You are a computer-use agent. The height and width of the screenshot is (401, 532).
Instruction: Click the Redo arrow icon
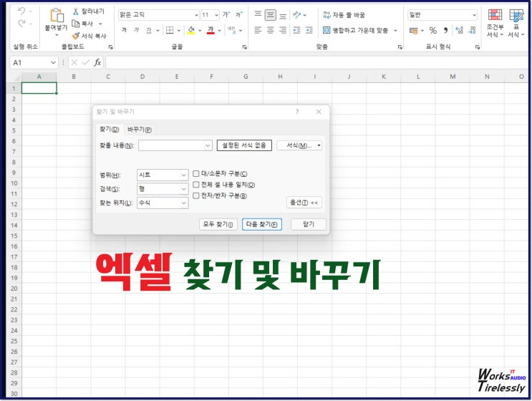[x=21, y=24]
